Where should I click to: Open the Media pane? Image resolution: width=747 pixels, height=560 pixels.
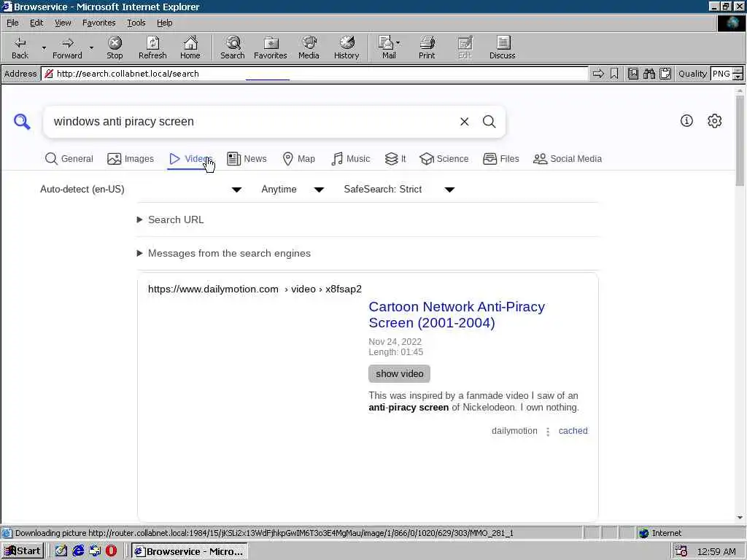tap(309, 47)
